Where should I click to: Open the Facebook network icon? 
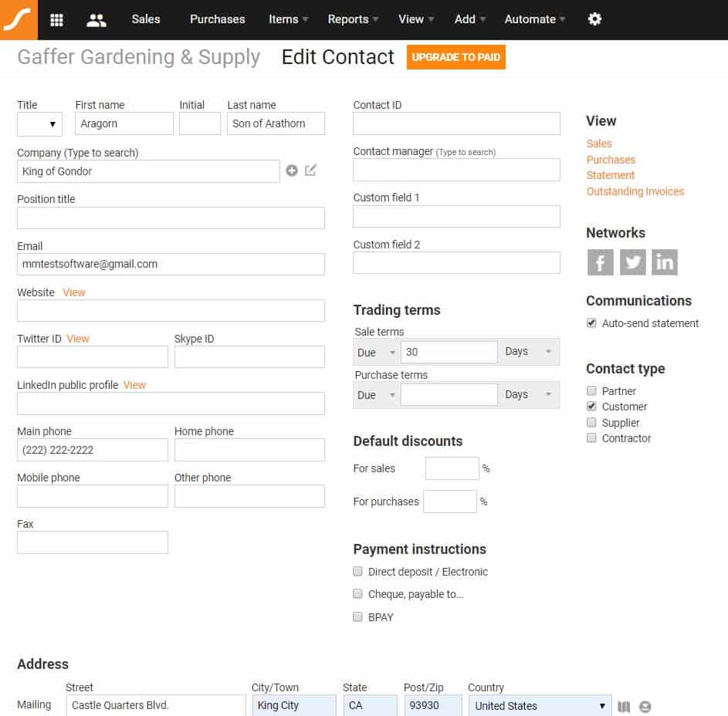click(600, 262)
